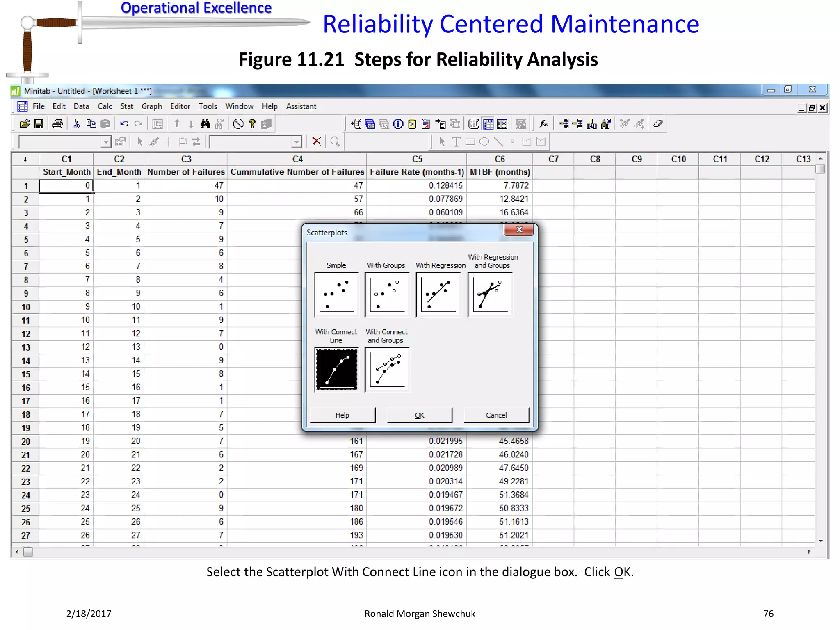The height and width of the screenshot is (630, 840).
Task: Select the With Groups scatterplot thumbnail
Action: 387,294
